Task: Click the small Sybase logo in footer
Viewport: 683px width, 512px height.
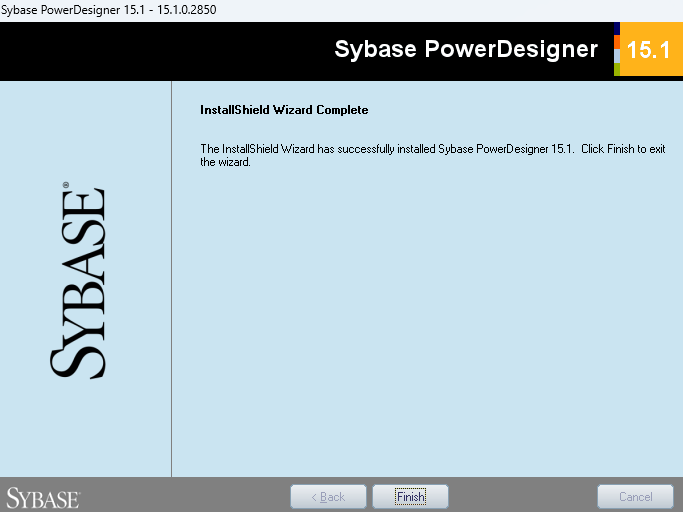Action: tap(43, 498)
